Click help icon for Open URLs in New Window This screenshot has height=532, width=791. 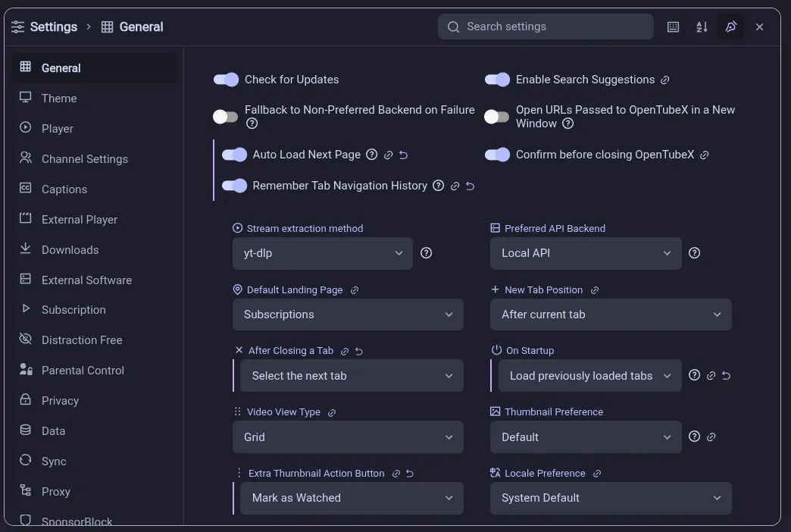[568, 124]
